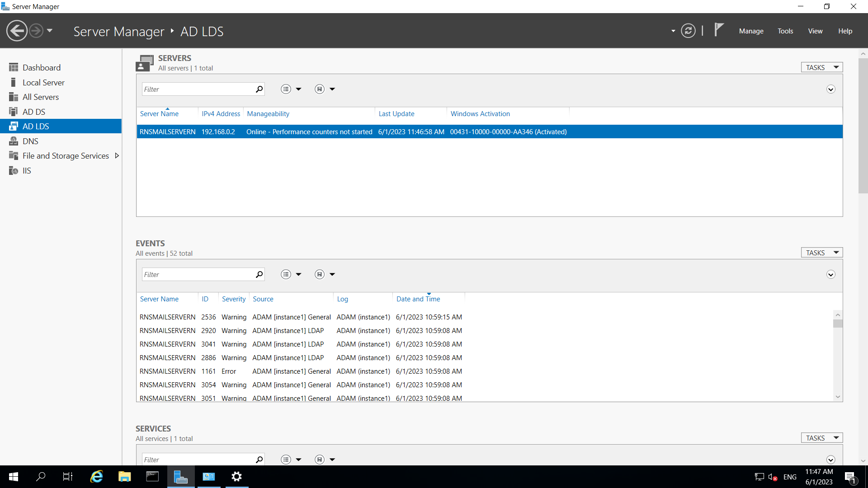Select the RNSMAILSERVERN server row at 192.168.0.2
Image resolution: width=868 pixels, height=488 pixels.
click(x=489, y=131)
